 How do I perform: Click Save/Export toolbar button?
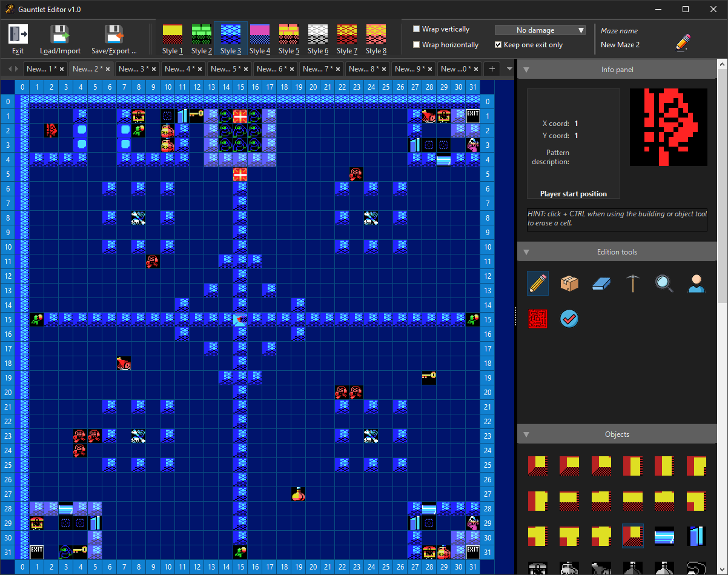click(114, 39)
